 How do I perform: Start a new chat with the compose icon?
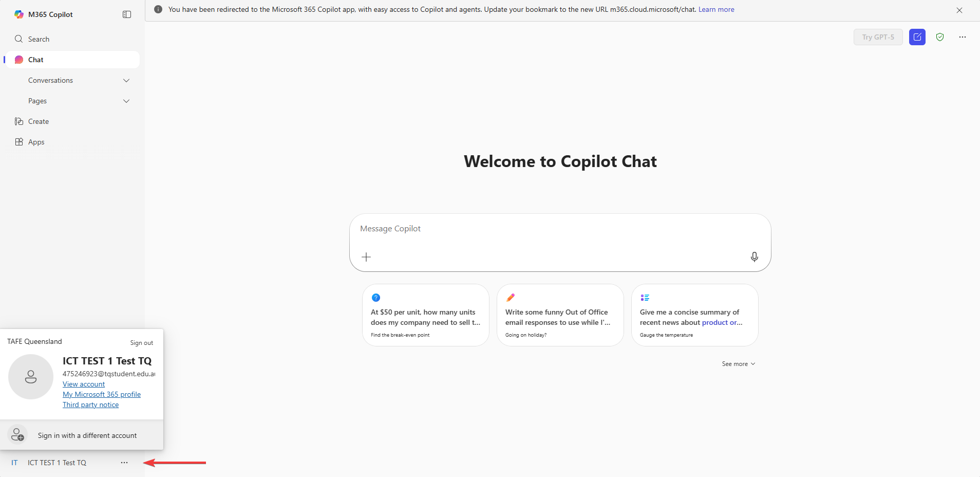pyautogui.click(x=917, y=37)
